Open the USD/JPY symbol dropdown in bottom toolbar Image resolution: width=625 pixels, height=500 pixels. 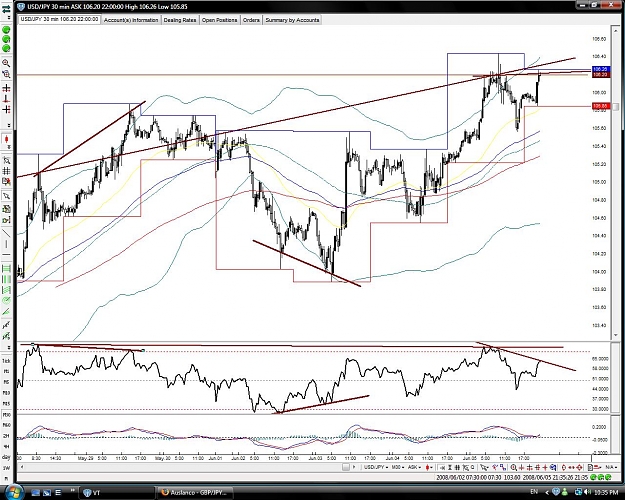(x=375, y=467)
